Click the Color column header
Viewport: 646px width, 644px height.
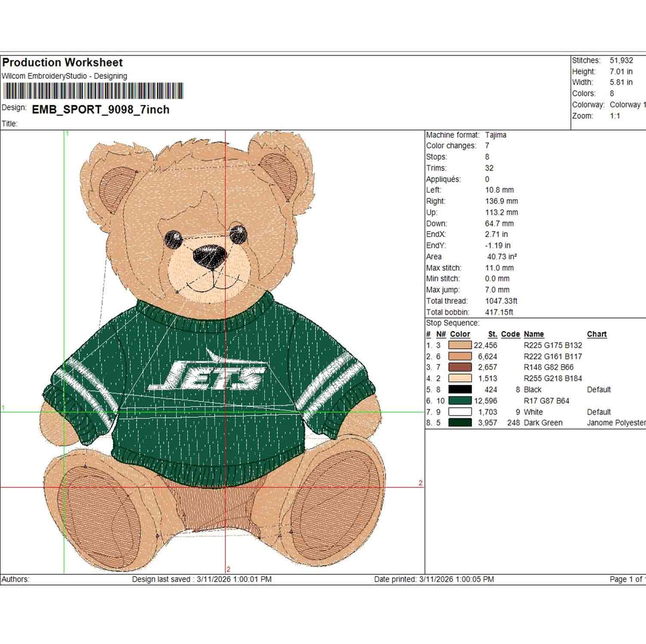point(460,334)
